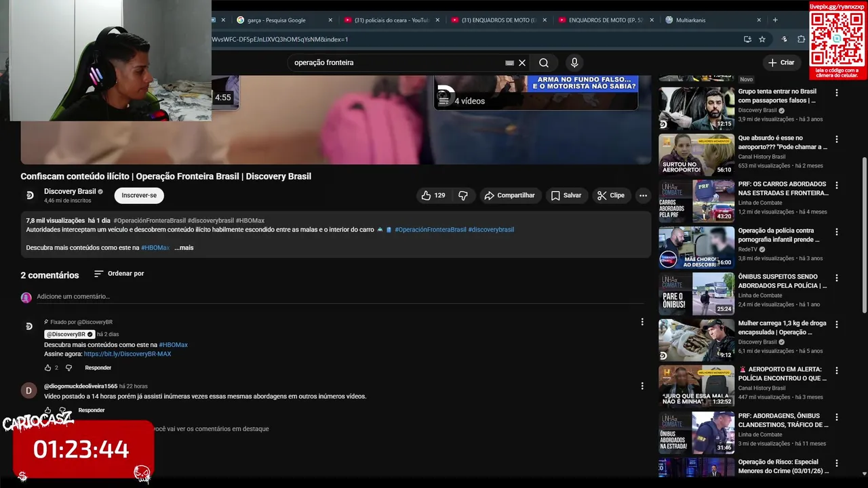The image size is (868, 488).
Task: Click the Clipe button
Action: 610,195
